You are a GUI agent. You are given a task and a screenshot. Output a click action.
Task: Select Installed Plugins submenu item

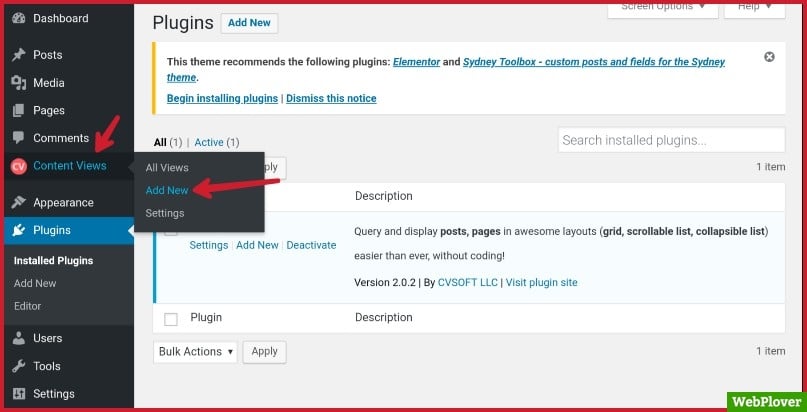[54, 261]
